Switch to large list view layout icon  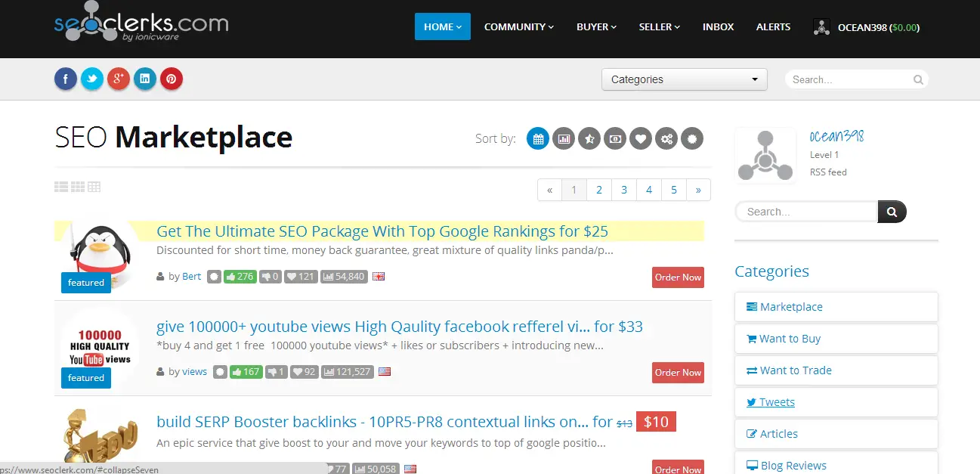click(61, 187)
